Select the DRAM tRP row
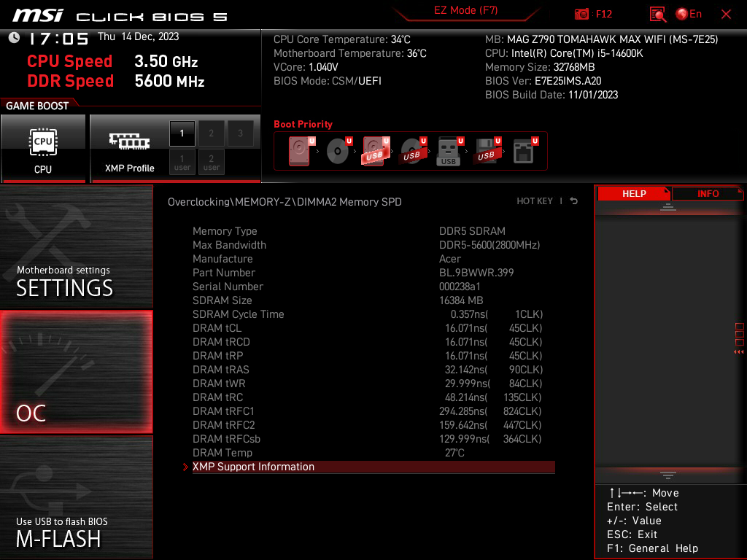 [x=373, y=356]
